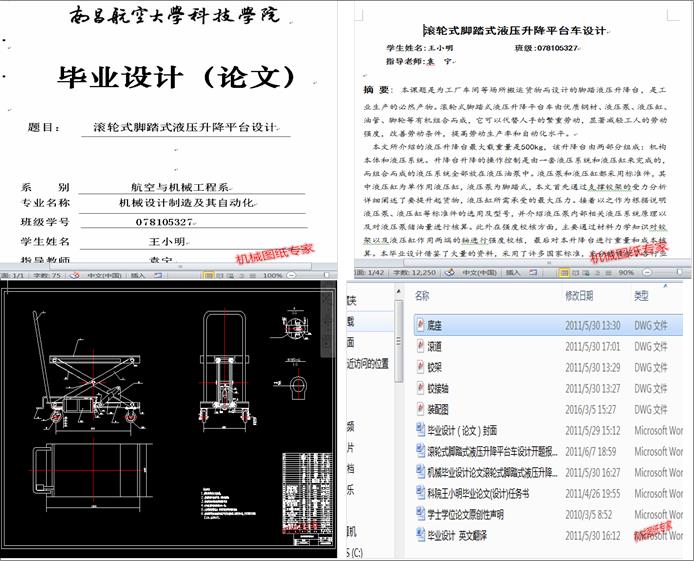Select Word icon of 学士学位论文原创性声明 file
This screenshot has height=561, width=694.
click(x=420, y=514)
